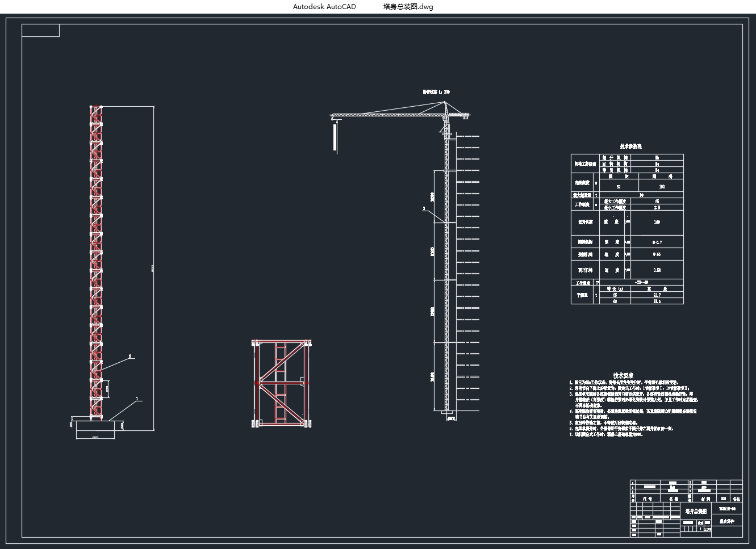Select the 技术要求 notes heading
756x549 pixels.
click(x=623, y=376)
